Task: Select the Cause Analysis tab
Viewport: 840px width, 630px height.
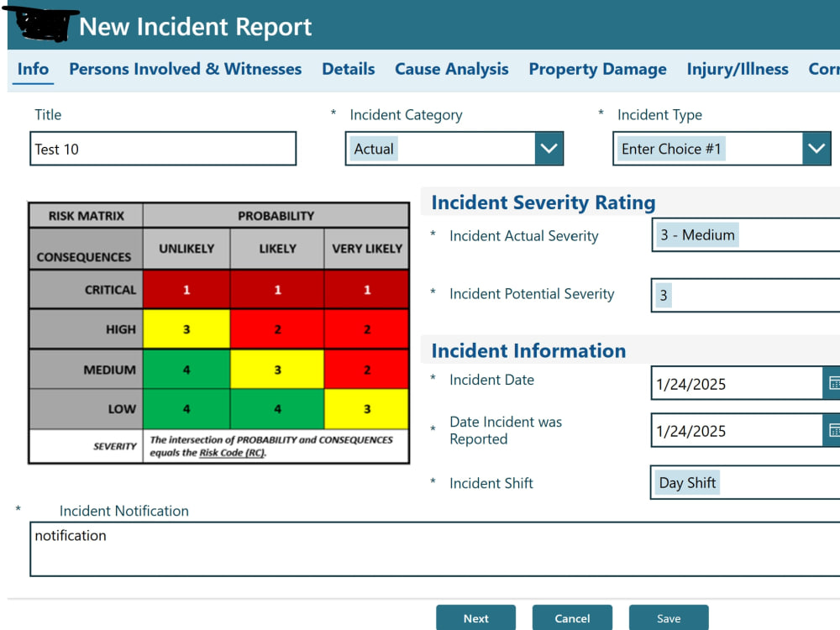Action: click(x=452, y=69)
